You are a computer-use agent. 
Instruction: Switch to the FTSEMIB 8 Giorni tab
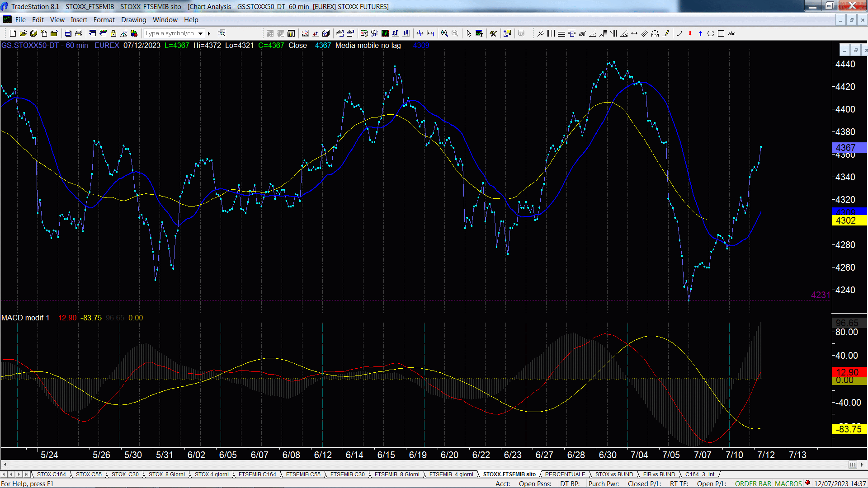pyautogui.click(x=397, y=474)
